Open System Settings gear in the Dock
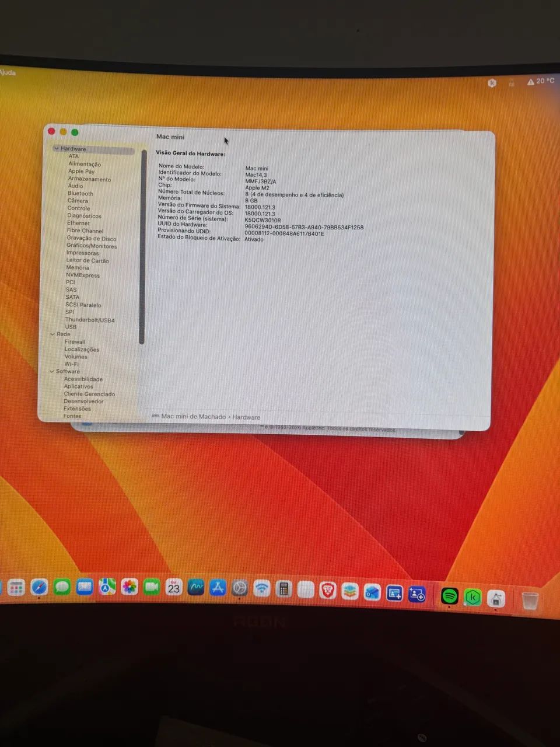Viewport: 560px width, 747px height. tap(240, 588)
